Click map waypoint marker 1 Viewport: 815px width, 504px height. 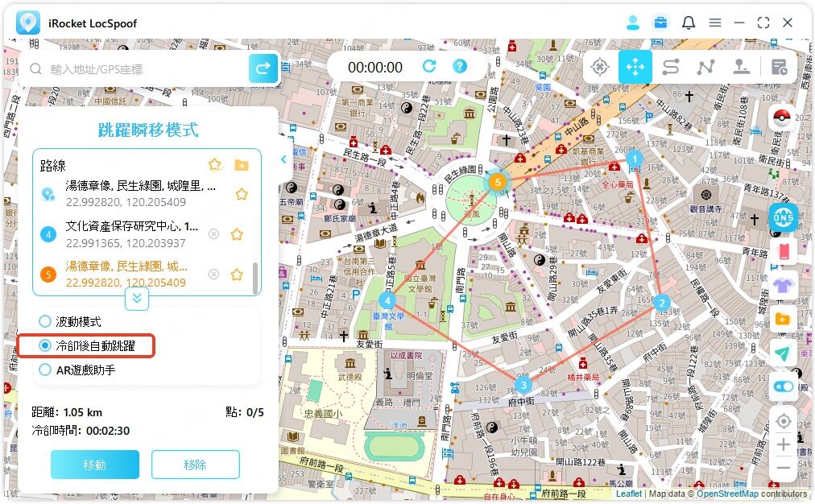[x=634, y=159]
